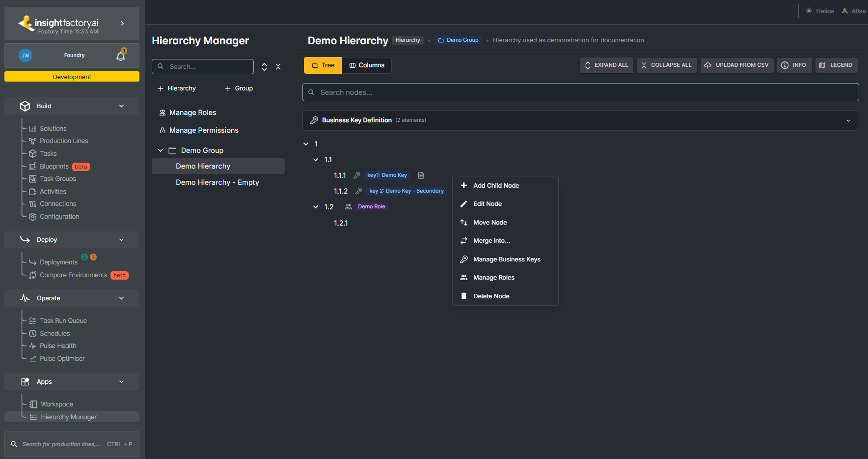868x459 pixels.
Task: Open the INFO button
Action: click(x=794, y=65)
